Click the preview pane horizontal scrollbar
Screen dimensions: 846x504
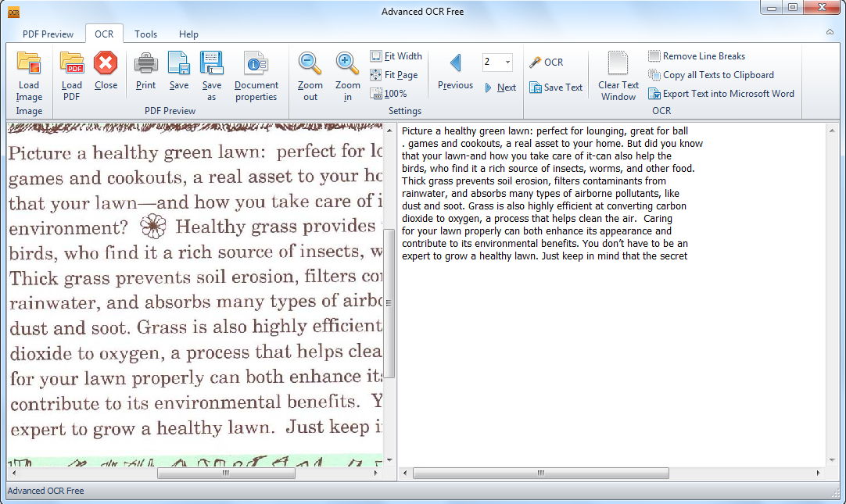(226, 473)
